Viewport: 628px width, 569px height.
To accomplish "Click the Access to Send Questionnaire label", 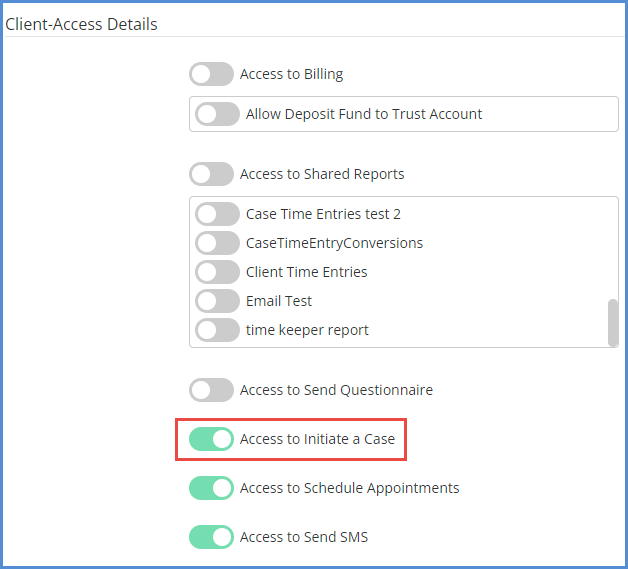I will 336,390.
